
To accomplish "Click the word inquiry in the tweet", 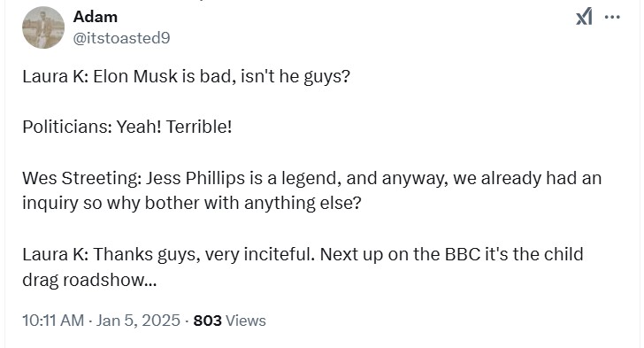I will tap(50, 203).
